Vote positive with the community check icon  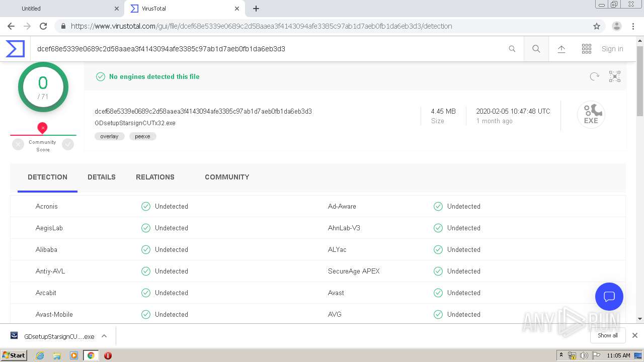click(x=68, y=144)
